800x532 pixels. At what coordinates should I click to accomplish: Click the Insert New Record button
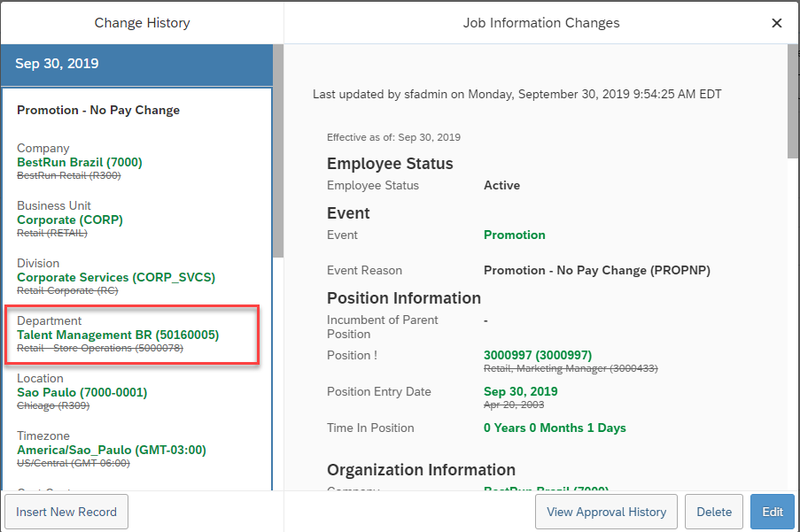(66, 512)
